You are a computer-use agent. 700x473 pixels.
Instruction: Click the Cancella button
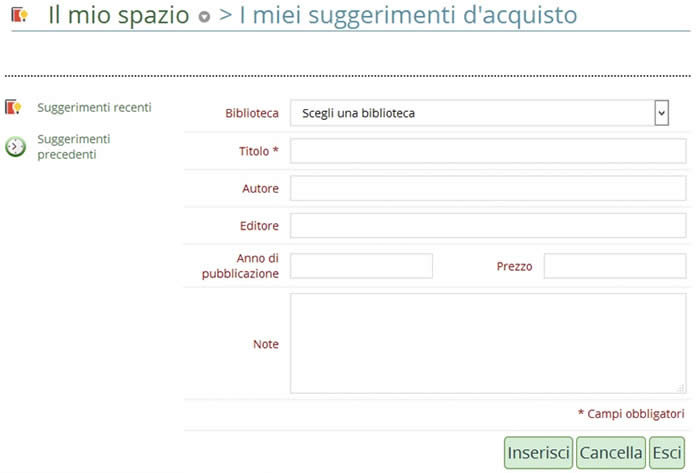[x=611, y=453]
